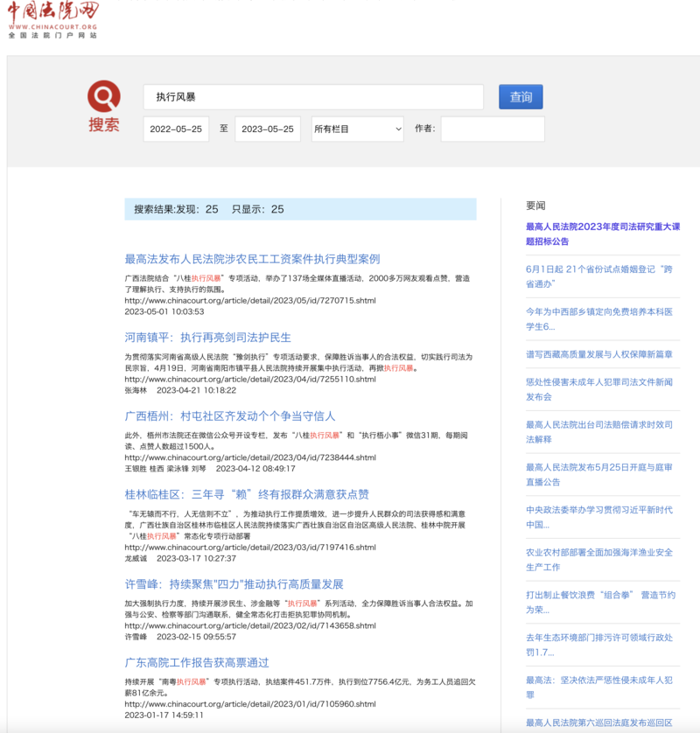This screenshot has width=700, height=733.
Task: Open news 6月1日起 21个省份试点婚姻登记跨省通办
Action: (599, 276)
